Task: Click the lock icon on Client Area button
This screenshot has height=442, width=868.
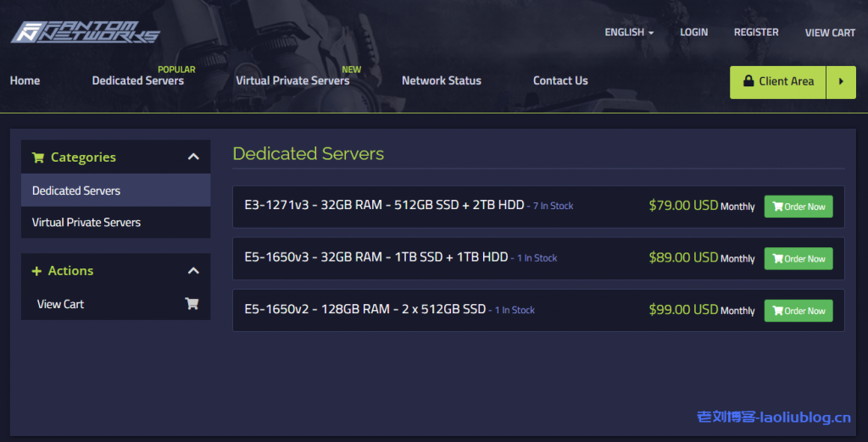Action: [748, 82]
